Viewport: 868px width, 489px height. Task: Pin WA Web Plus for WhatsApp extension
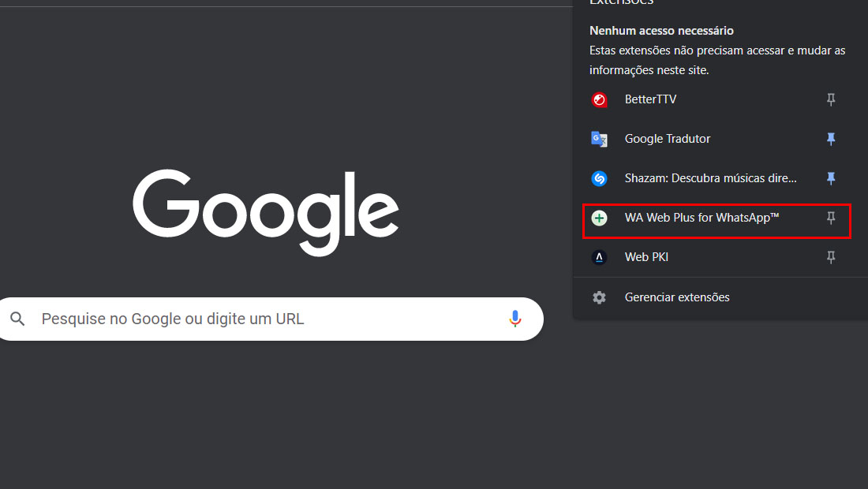[x=831, y=218]
